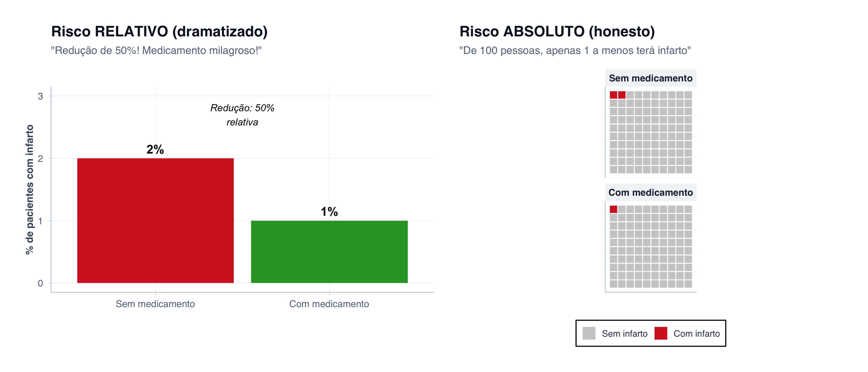Click the '1%' label above the green bar
The width and height of the screenshot is (868, 372).
329,212
